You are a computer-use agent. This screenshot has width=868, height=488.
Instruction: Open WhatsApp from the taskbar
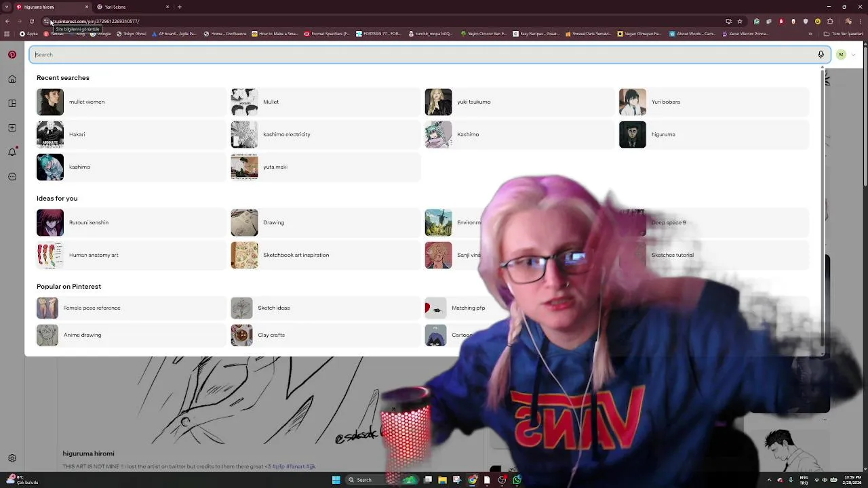pyautogui.click(x=517, y=480)
